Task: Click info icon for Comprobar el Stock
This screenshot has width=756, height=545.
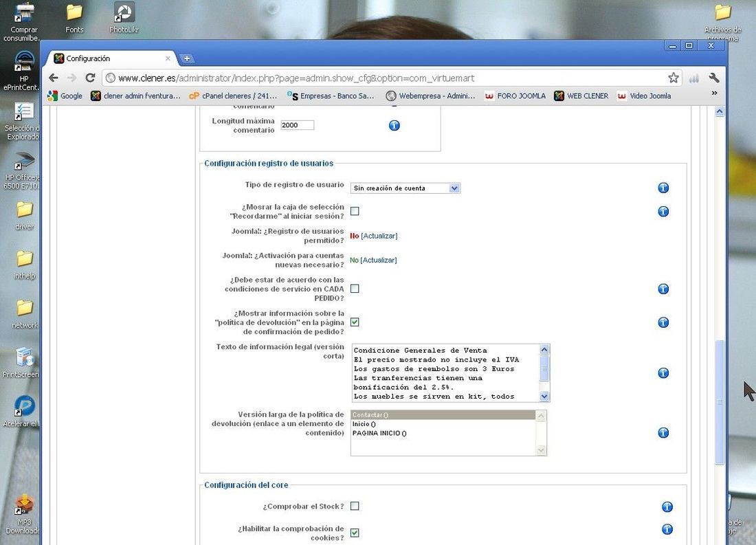Action: click(x=667, y=507)
